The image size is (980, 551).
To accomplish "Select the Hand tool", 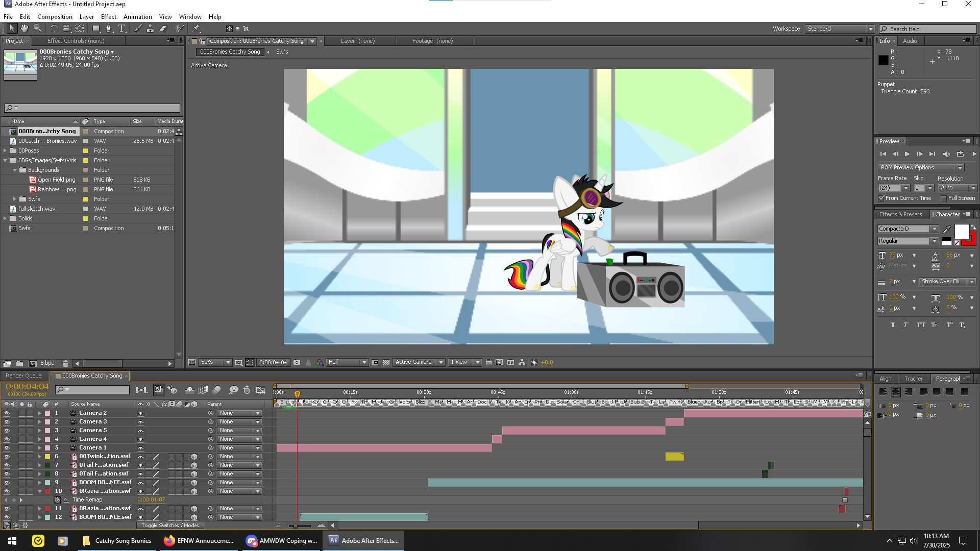I will pyautogui.click(x=24, y=29).
